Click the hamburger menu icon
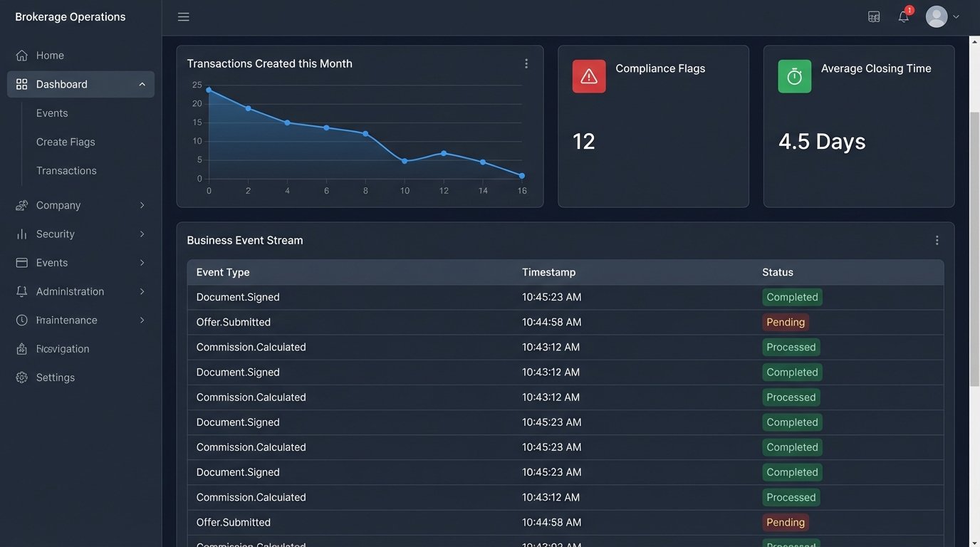Viewport: 980px width, 547px height. 184,16
